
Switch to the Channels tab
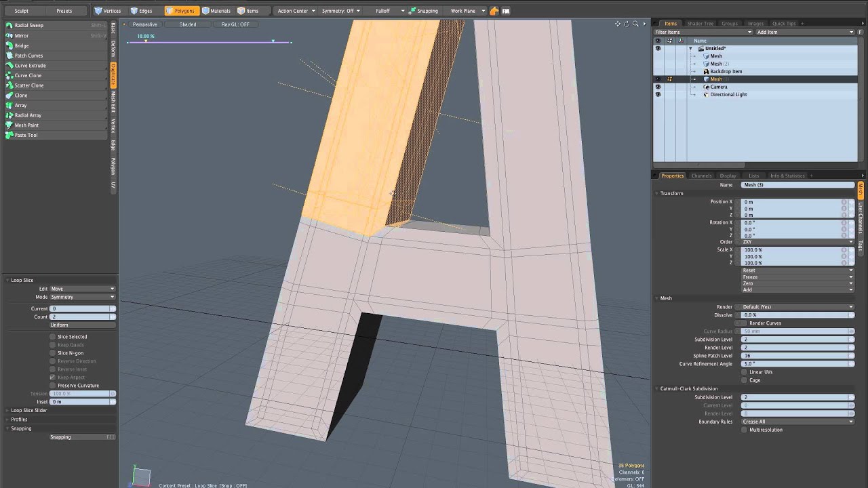coord(701,176)
